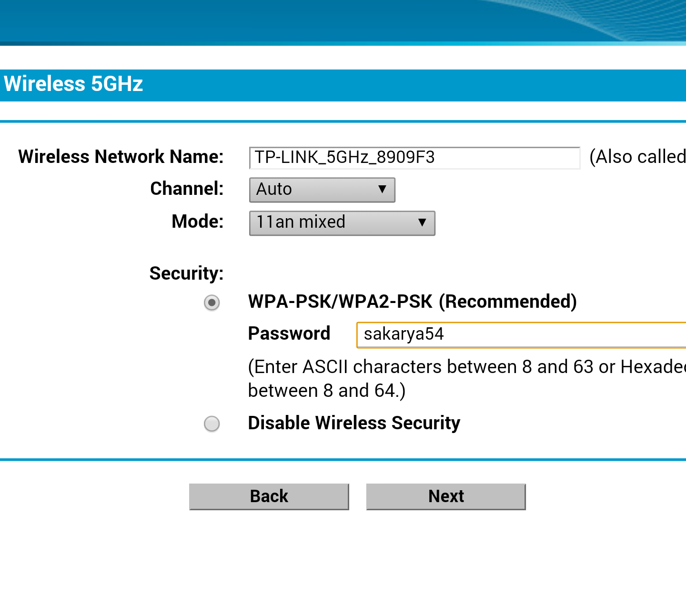Click the 'Security:' label

click(x=186, y=273)
